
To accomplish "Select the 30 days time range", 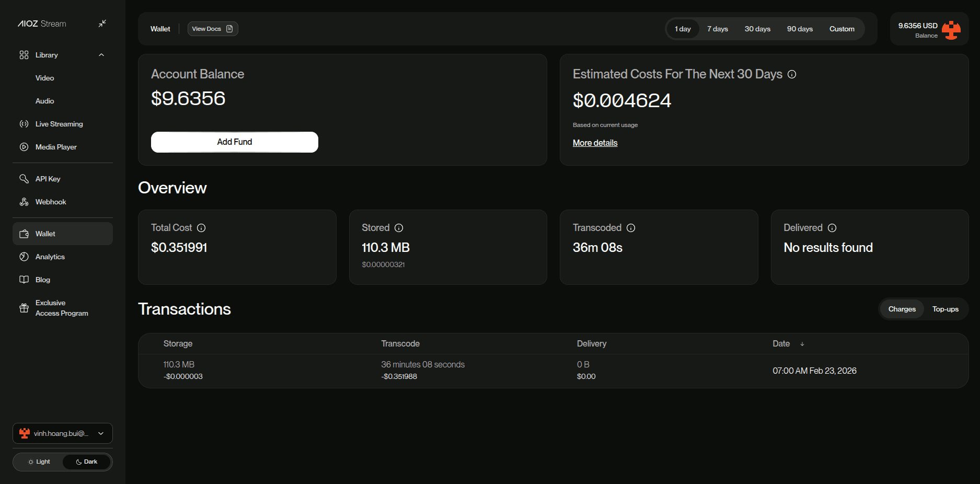I will coord(757,29).
